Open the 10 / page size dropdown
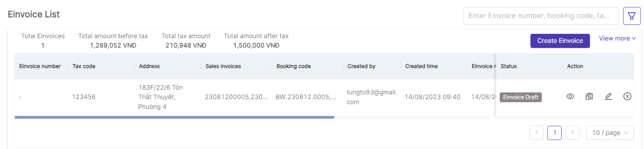This screenshot has height=149, width=644. coord(610,132)
